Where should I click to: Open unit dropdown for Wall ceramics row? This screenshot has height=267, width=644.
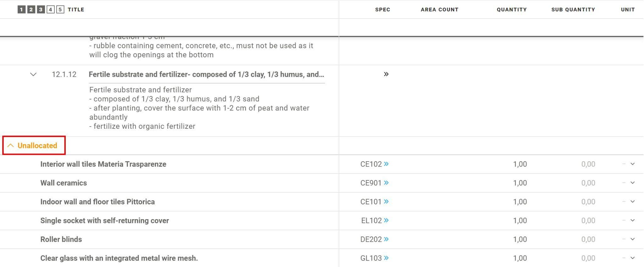(x=632, y=183)
